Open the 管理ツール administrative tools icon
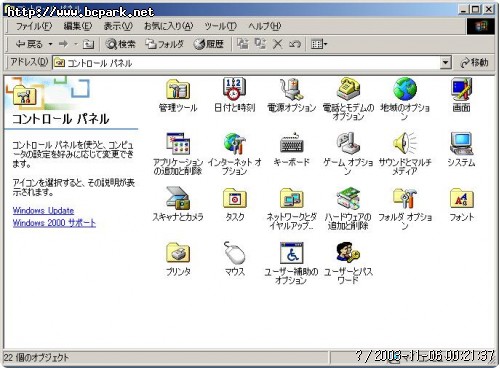500x368 pixels. (178, 89)
